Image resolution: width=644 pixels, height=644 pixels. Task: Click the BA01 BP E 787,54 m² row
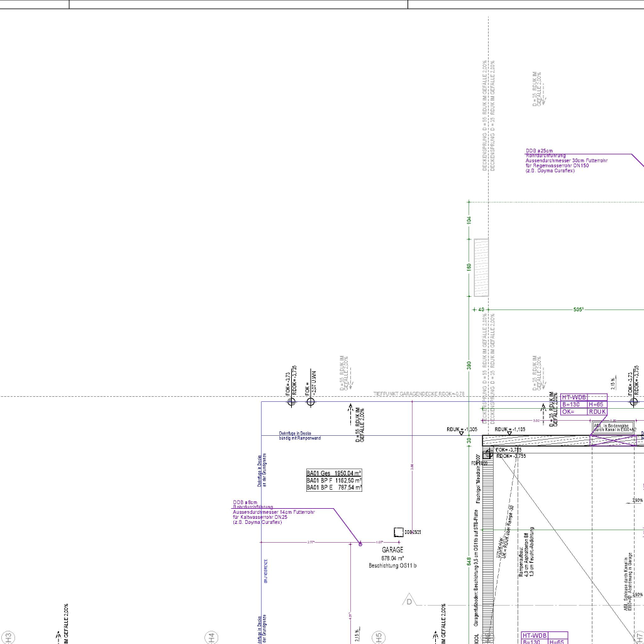point(334,487)
